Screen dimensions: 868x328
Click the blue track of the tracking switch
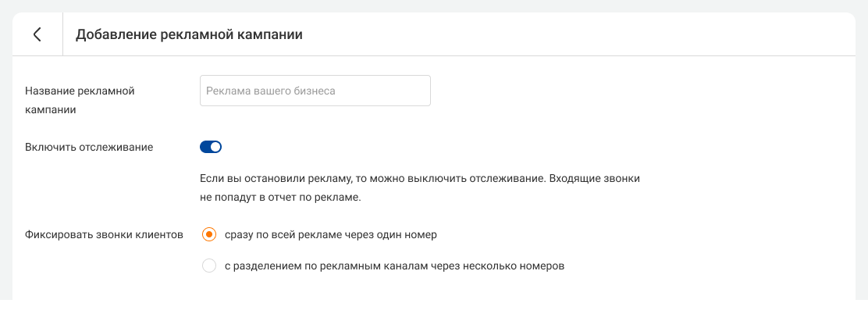point(205,147)
